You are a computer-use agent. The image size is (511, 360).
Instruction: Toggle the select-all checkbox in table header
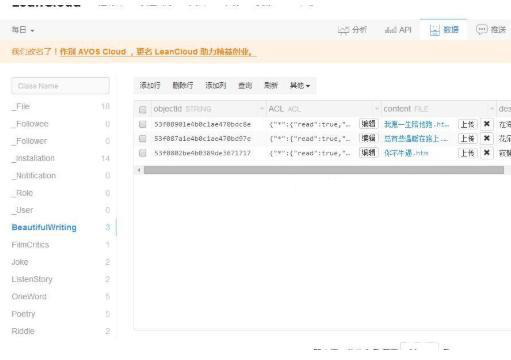pyautogui.click(x=143, y=109)
